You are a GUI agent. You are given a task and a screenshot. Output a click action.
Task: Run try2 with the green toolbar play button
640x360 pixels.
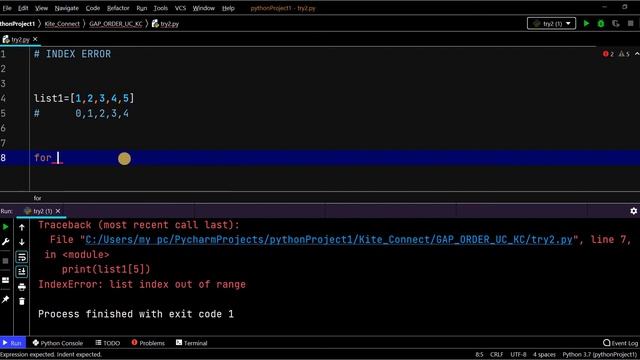tap(586, 23)
